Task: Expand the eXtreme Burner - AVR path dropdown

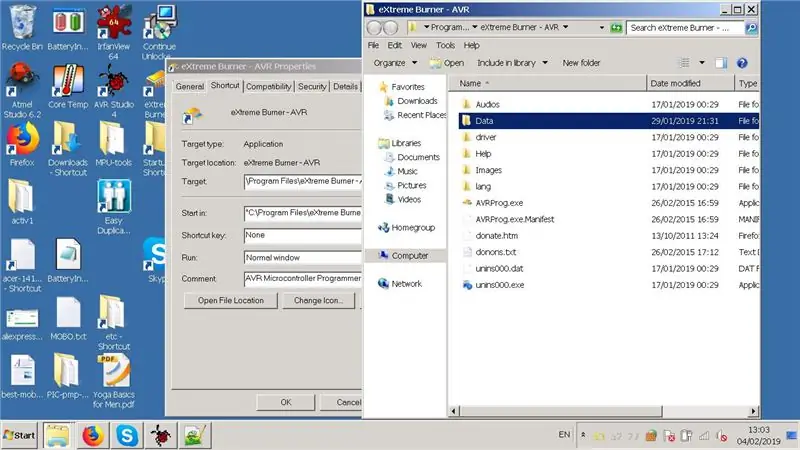Action: pos(565,27)
